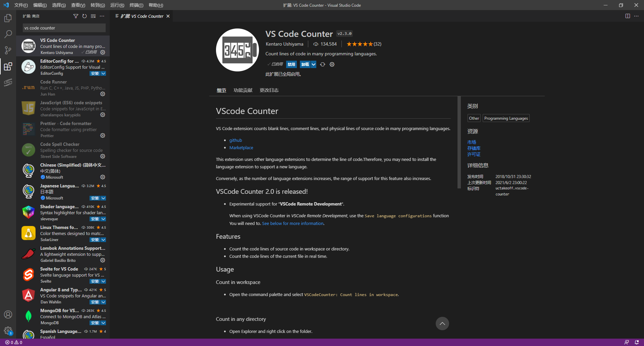Open manage gear for JavaScript (ES6) code snippets
The image size is (644, 346).
pos(103,115)
